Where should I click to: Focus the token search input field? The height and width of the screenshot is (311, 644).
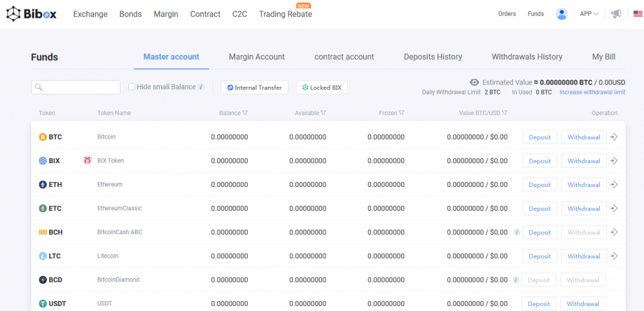pos(75,88)
